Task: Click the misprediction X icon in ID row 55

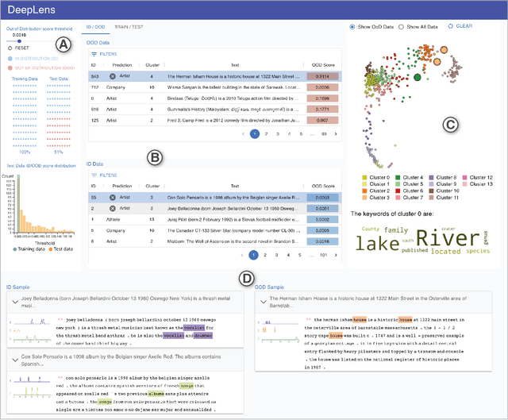Action: pos(113,198)
